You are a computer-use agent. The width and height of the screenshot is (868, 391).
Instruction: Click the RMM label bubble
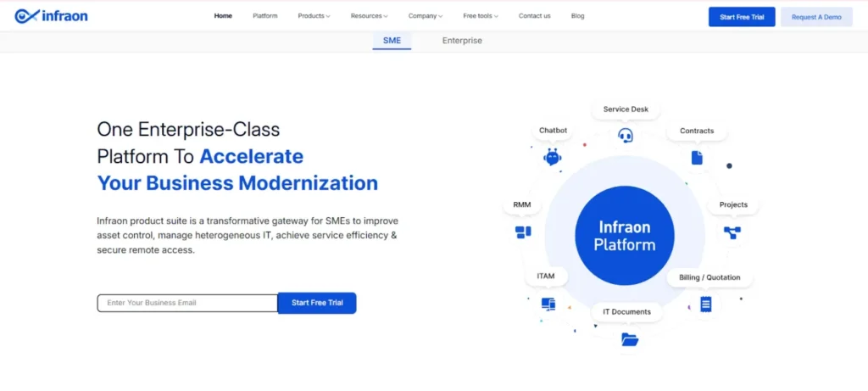pos(522,205)
